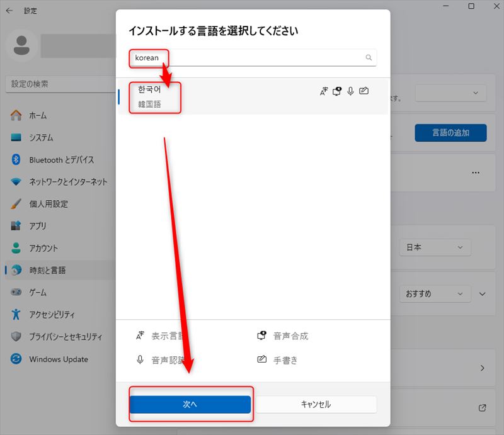Click the three-dot more options button
The image size is (504, 435).
coord(476,172)
